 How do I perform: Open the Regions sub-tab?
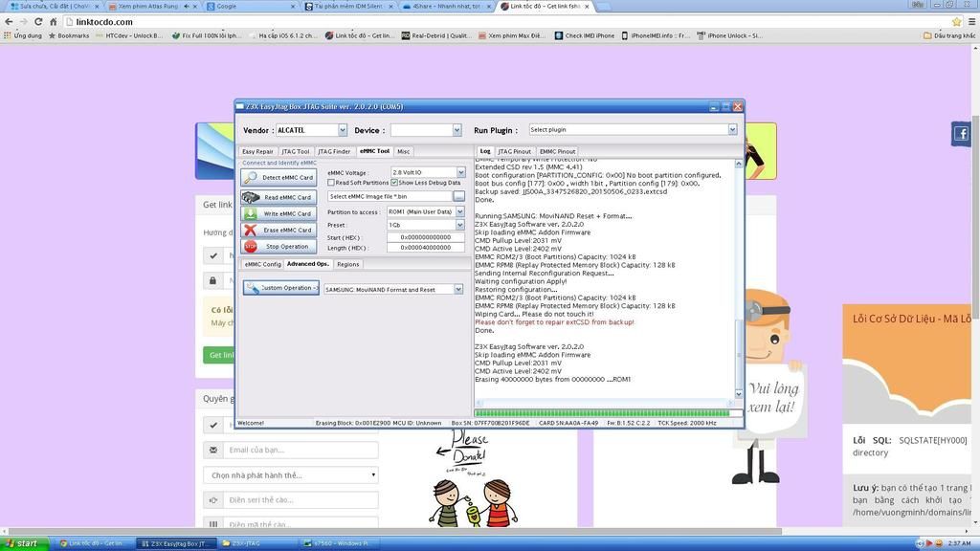348,264
